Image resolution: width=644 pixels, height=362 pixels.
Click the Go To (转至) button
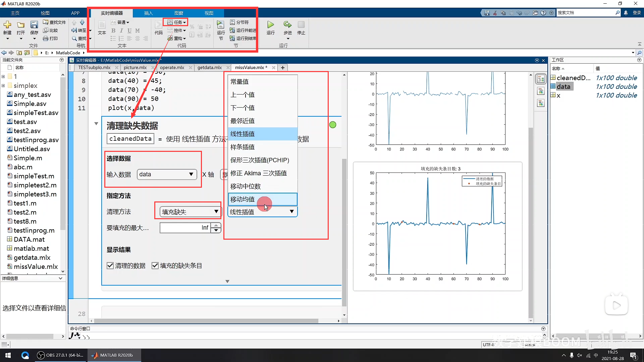coord(79,30)
